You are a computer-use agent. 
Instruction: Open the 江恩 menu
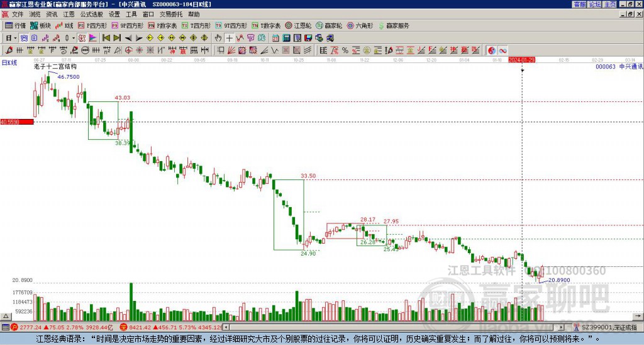(69, 14)
